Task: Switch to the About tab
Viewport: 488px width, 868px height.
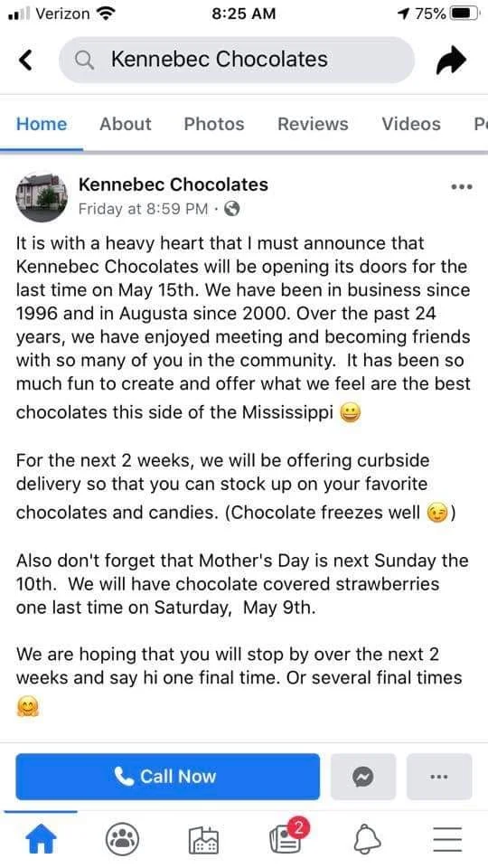Action: click(x=125, y=124)
